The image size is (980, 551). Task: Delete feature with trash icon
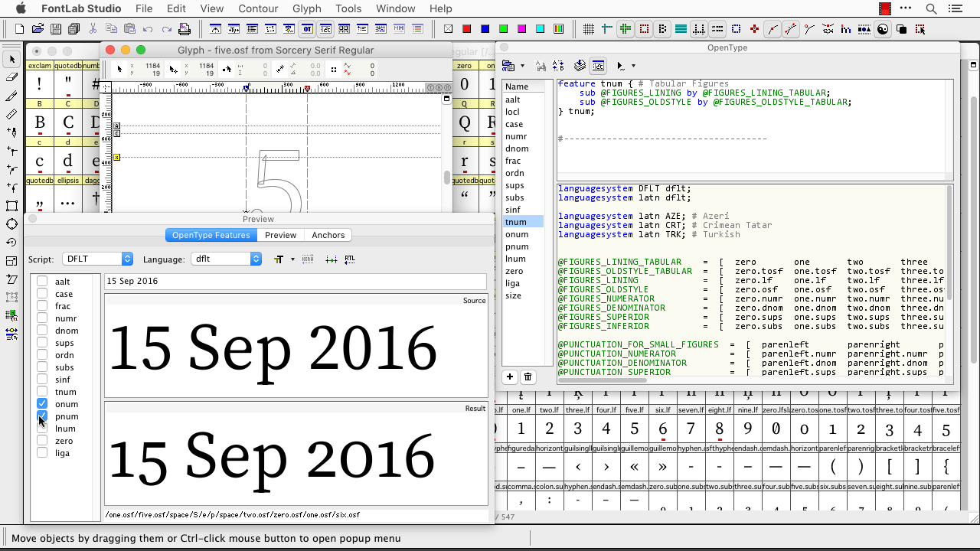[528, 377]
